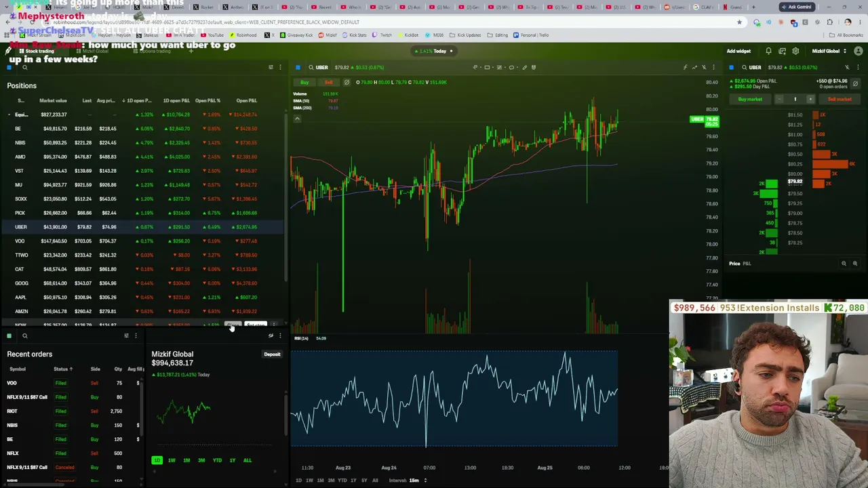Open the notifications bell

(768, 51)
